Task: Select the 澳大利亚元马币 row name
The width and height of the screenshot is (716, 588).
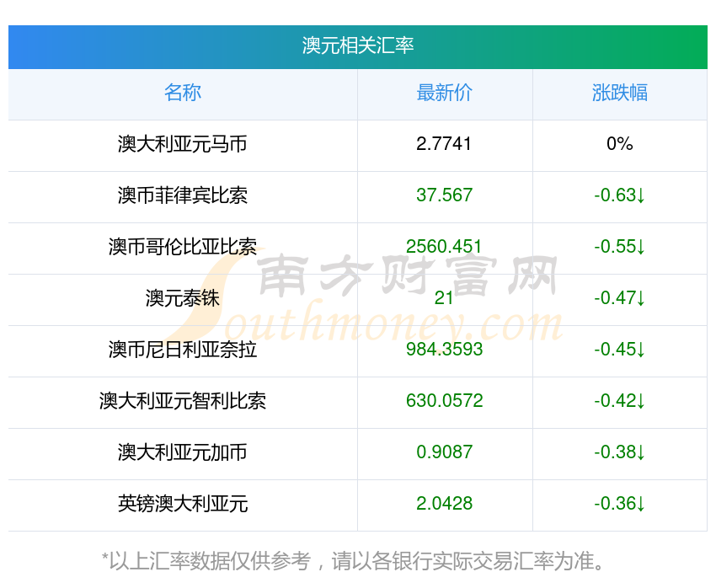Action: [183, 144]
